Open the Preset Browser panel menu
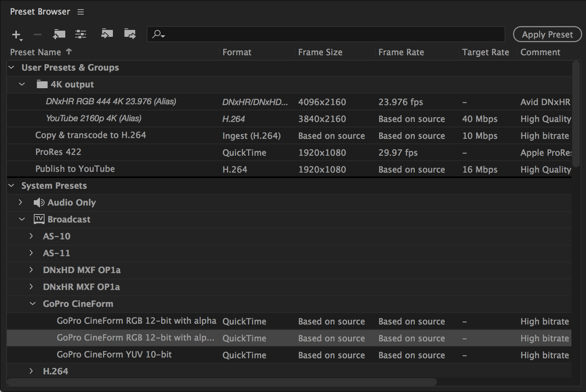Viewport: 586px width, 392px height. click(80, 12)
